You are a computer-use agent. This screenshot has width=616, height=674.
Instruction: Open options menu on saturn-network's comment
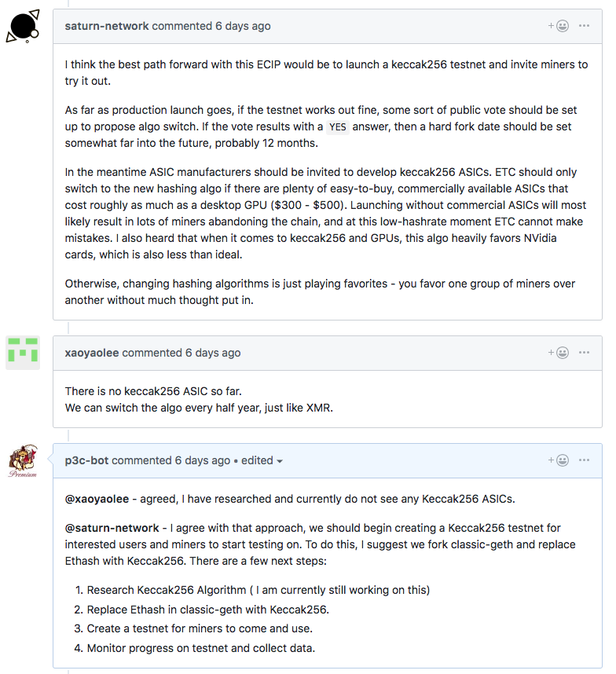584,26
